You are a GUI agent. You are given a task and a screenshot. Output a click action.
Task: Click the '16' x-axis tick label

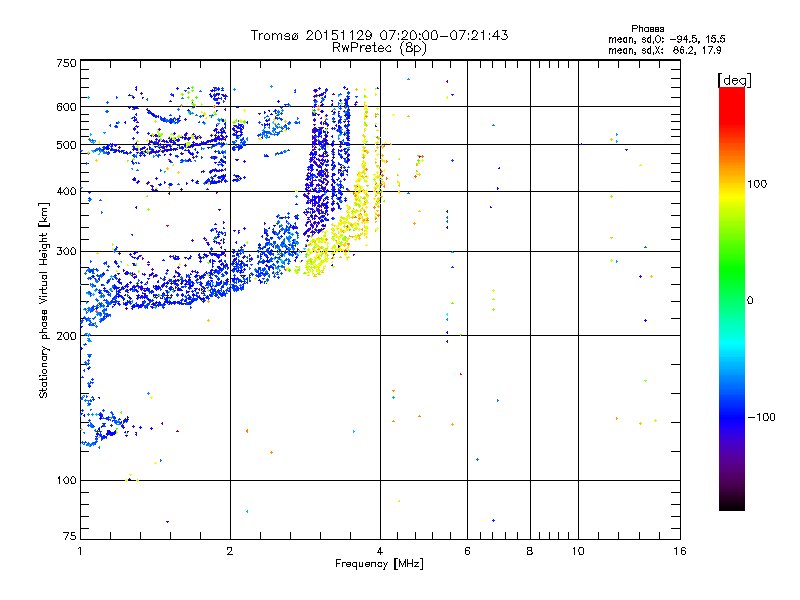[x=680, y=551]
